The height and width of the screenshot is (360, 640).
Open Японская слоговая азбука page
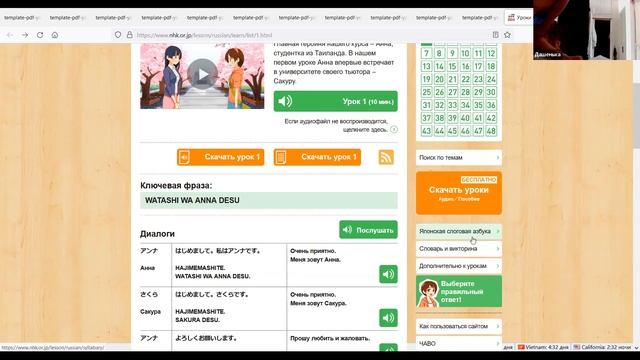click(x=459, y=231)
